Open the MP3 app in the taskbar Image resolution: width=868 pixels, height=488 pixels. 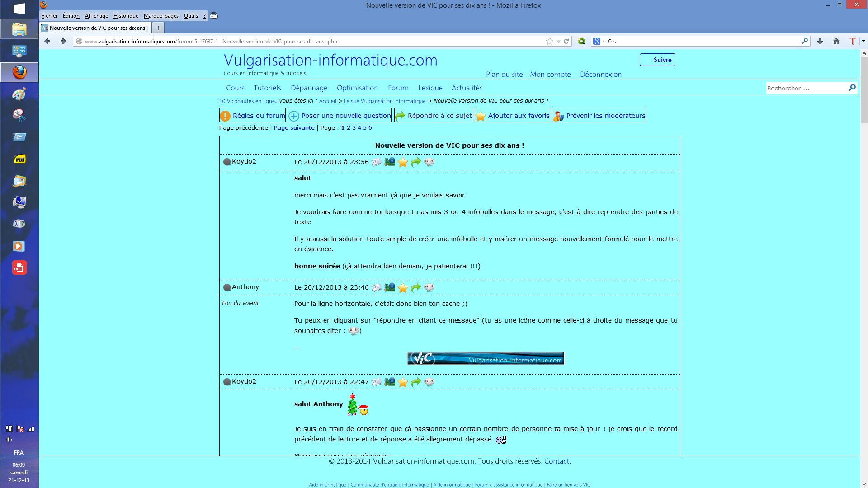tap(19, 267)
